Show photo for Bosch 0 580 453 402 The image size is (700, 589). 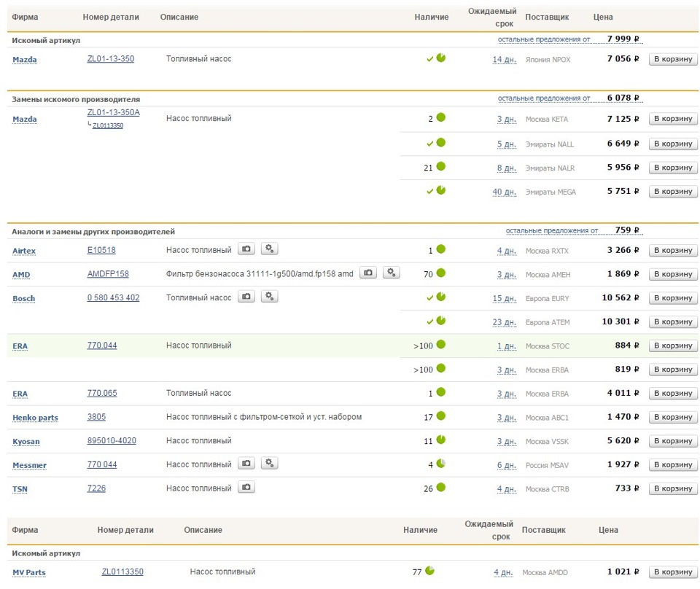pos(247,297)
